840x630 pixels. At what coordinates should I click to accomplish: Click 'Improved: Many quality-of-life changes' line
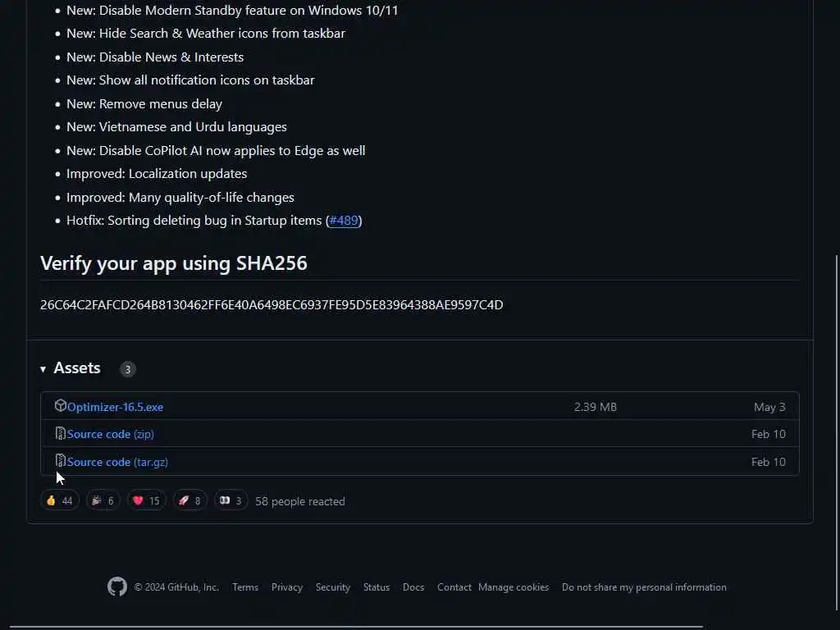pyautogui.click(x=180, y=197)
